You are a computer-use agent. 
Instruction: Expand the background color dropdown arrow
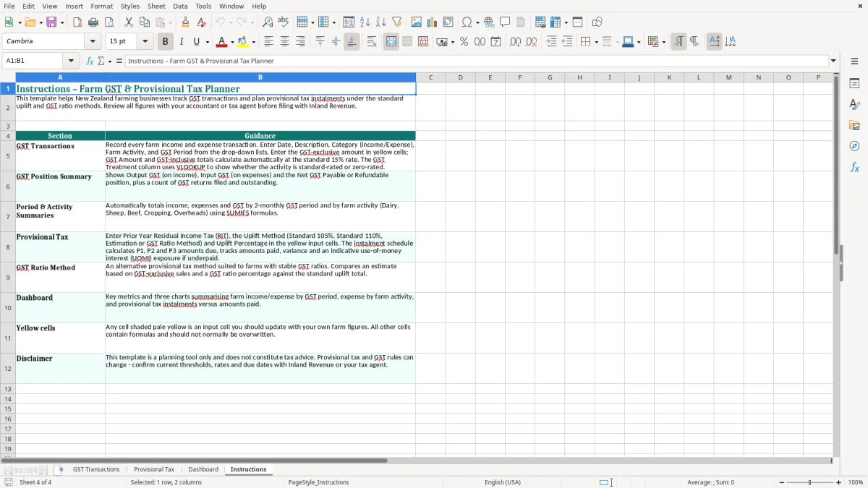(253, 42)
